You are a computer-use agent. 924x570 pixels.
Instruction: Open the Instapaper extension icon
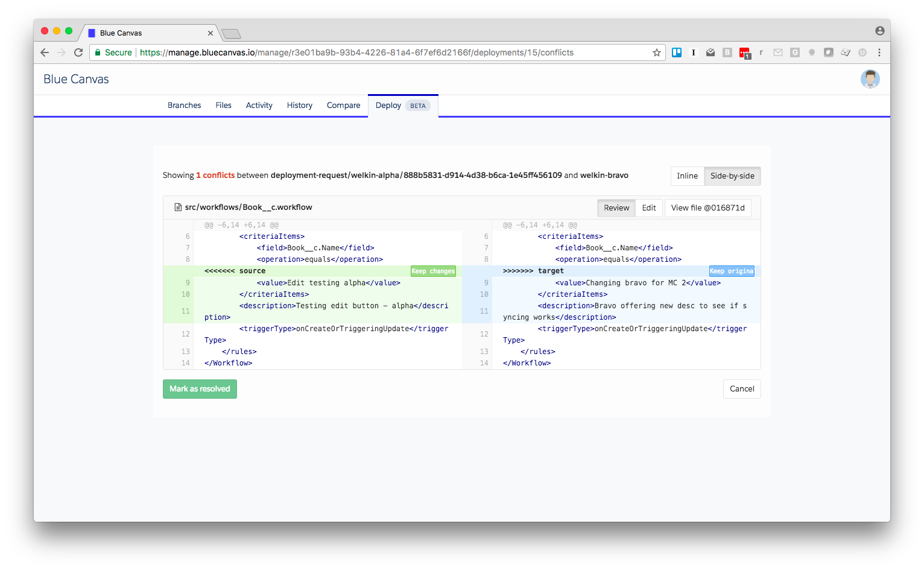693,52
